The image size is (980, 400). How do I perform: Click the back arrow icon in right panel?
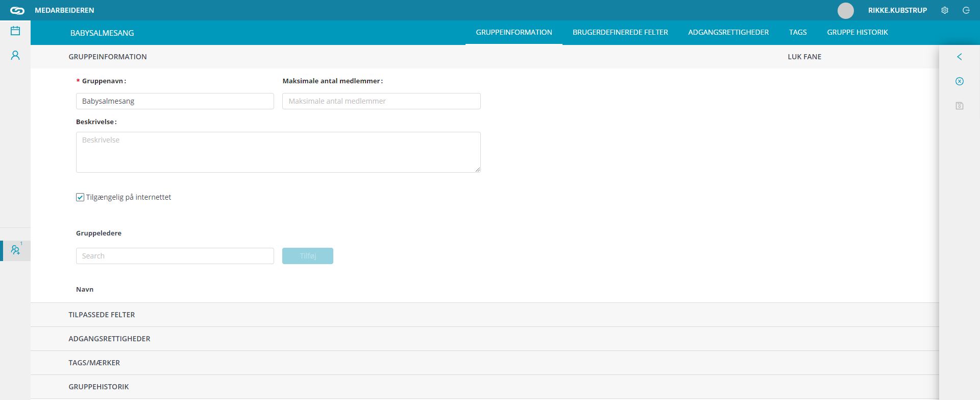959,57
